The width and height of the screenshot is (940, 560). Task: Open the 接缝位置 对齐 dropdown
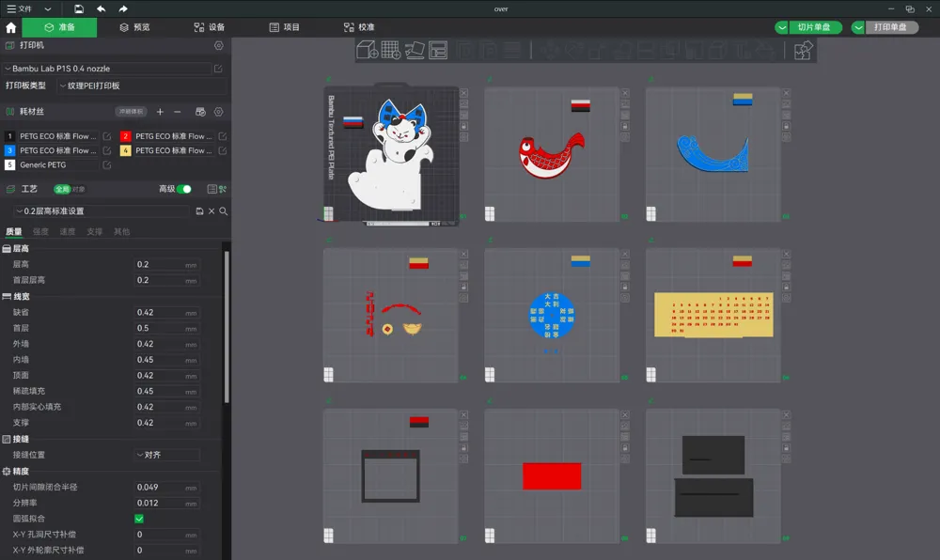click(x=166, y=455)
